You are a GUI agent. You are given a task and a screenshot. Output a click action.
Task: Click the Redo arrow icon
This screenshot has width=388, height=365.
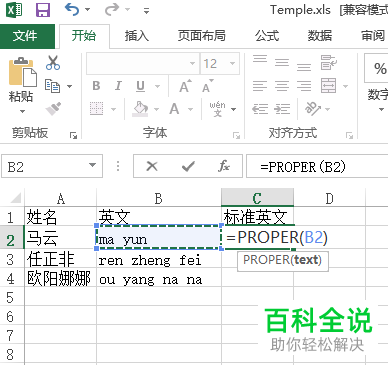112,10
